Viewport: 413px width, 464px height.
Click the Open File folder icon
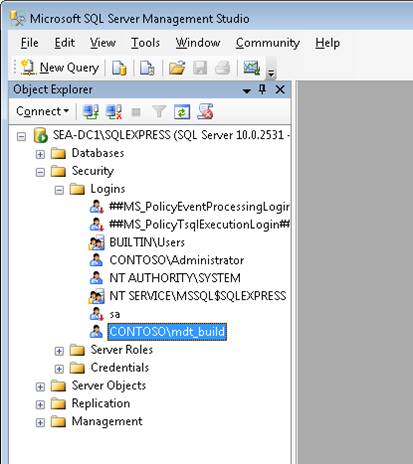point(177,68)
